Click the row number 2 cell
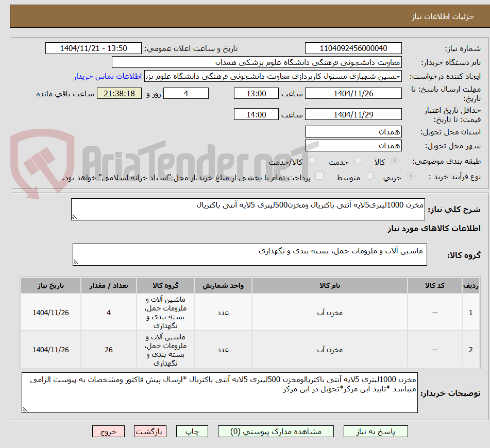 (x=470, y=350)
